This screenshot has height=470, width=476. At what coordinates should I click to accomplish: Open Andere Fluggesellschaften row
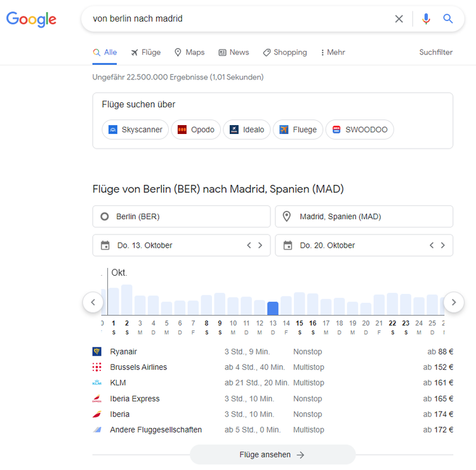(273, 429)
